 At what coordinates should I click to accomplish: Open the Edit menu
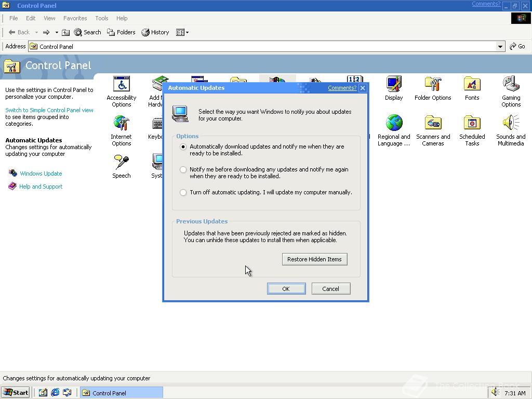[x=31, y=18]
